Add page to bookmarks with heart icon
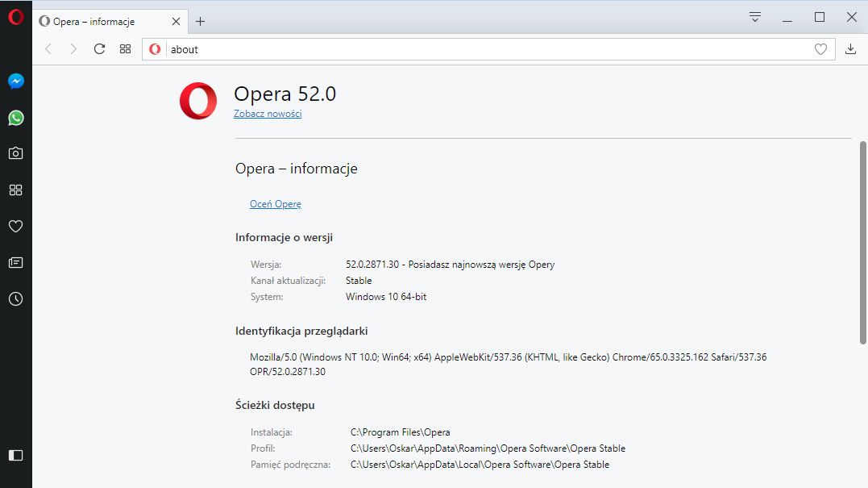This screenshot has width=868, height=488. tap(820, 49)
